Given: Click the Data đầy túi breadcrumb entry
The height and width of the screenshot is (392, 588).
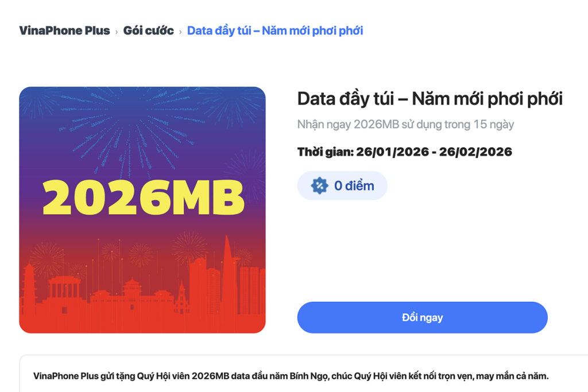Looking at the screenshot, I should click(x=274, y=30).
